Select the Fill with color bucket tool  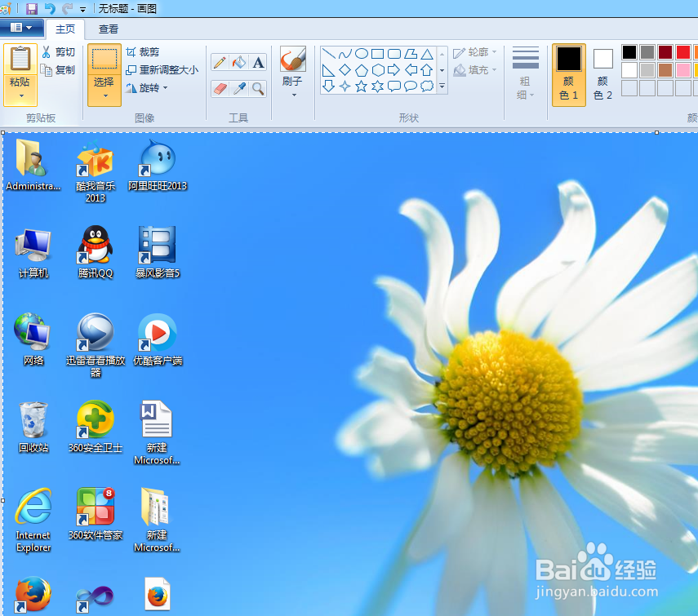coord(238,62)
